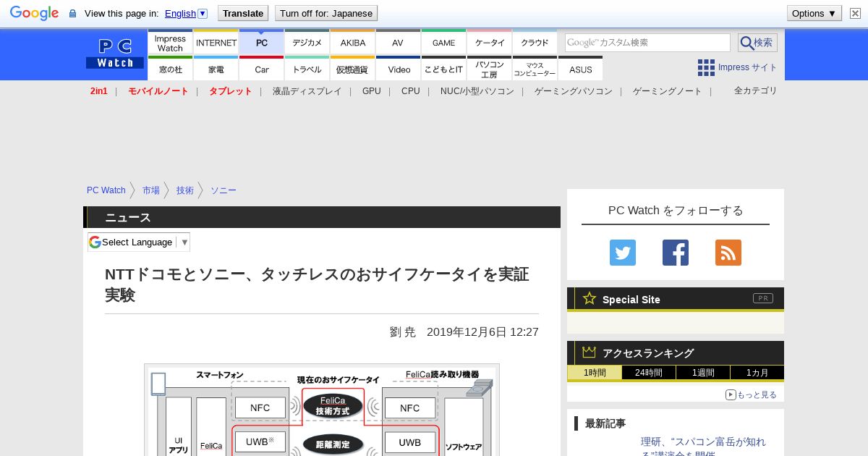Select the 24時間 ranking tab

click(649, 373)
